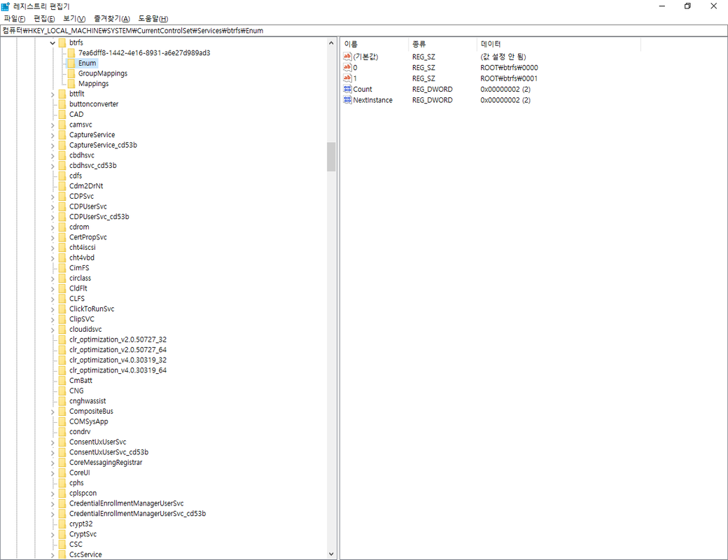Click the GroupMappings folder icon
Screen dimensions: 728x560
(71, 73)
